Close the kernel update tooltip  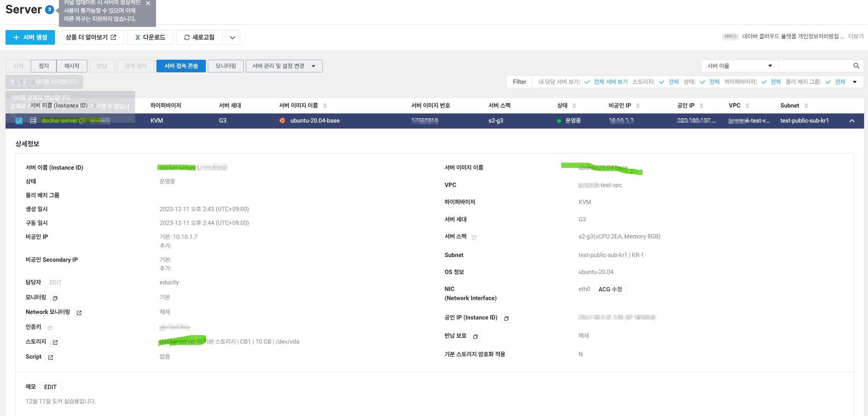pos(148,3)
